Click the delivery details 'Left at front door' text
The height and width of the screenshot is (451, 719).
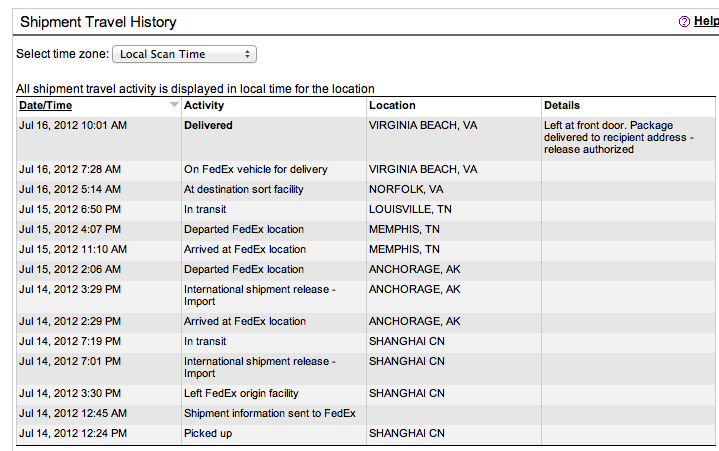pos(618,137)
